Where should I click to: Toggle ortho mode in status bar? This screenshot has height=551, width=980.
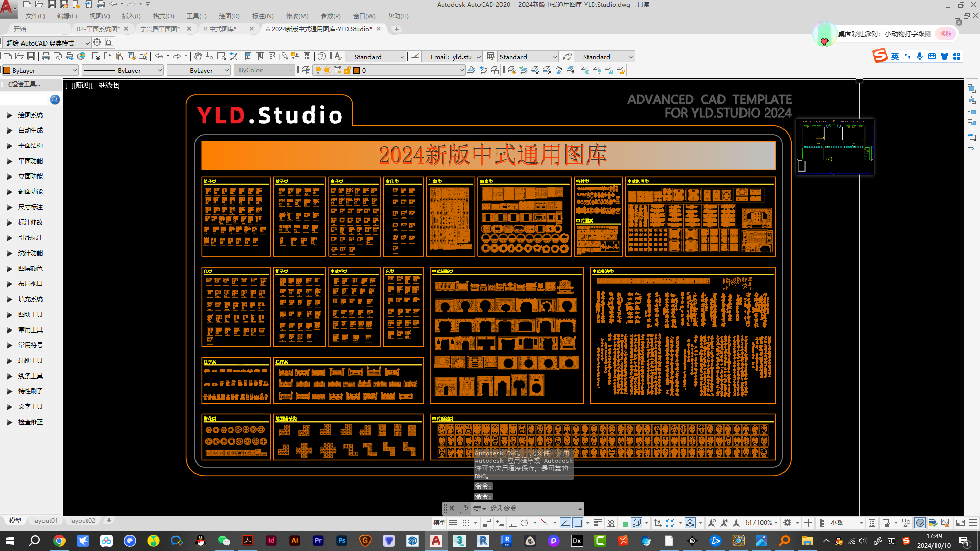pyautogui.click(x=512, y=523)
